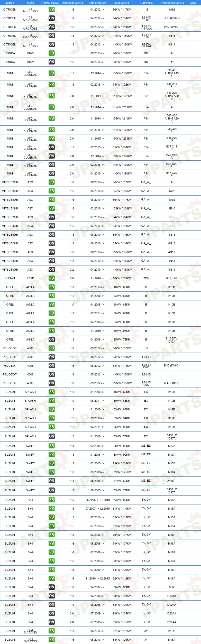Click the production years 11.2010 -> 12.2015
This screenshot has width=201, height=644.
(x=98, y=578)
